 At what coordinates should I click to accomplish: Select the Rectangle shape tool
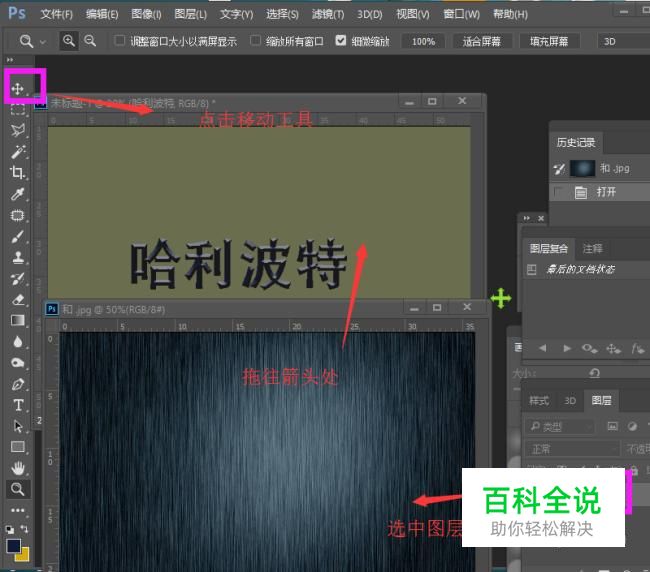pos(17,447)
